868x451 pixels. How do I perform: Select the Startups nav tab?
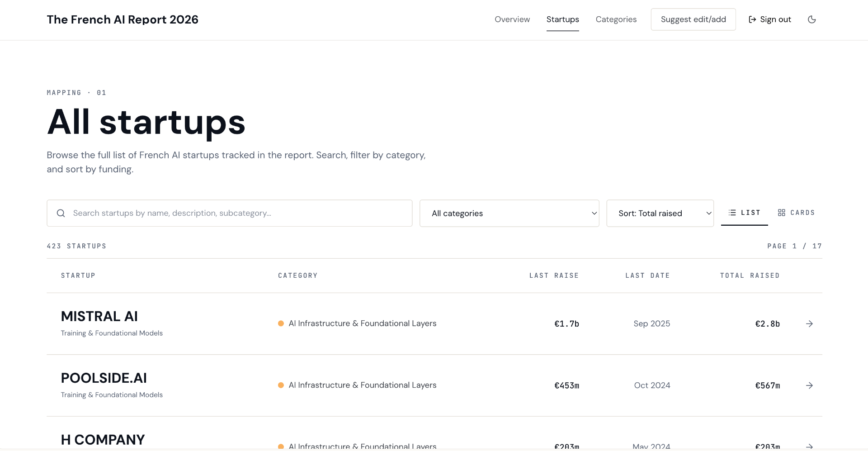coord(563,19)
